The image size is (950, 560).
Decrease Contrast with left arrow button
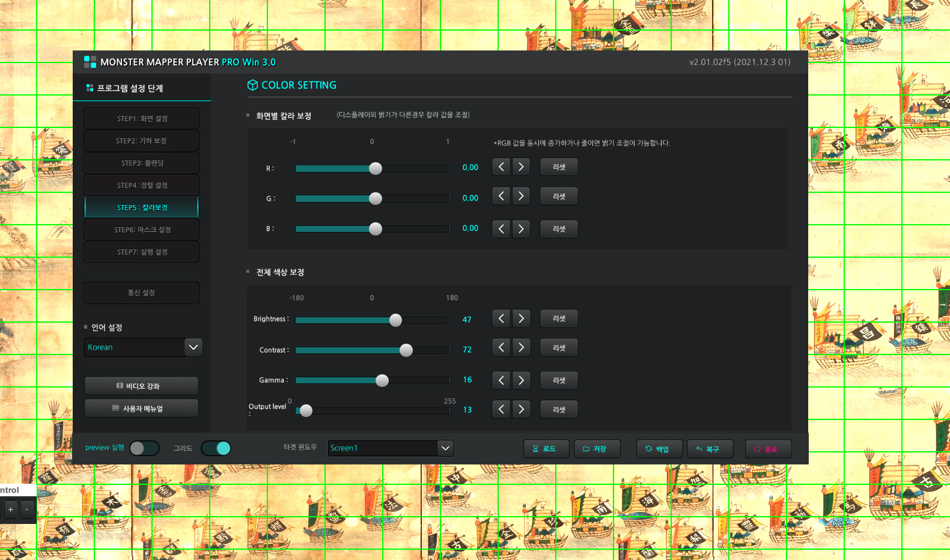(501, 348)
